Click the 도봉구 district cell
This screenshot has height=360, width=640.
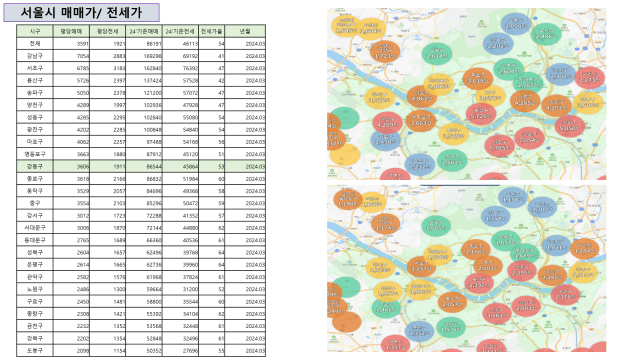point(35,350)
